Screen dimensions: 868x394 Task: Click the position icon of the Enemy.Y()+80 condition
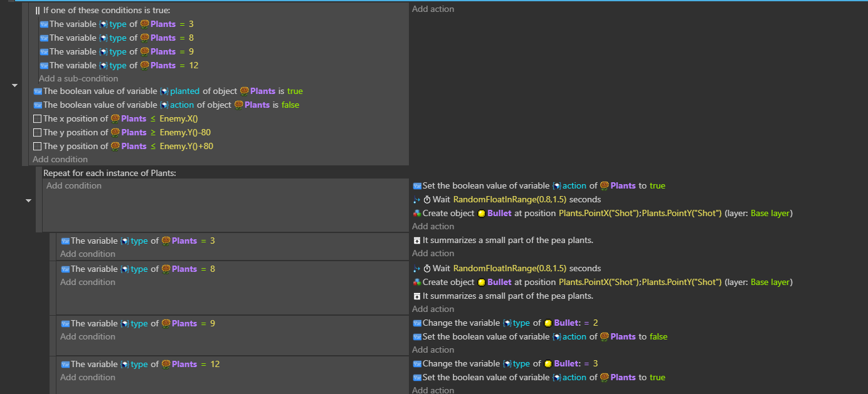click(37, 147)
